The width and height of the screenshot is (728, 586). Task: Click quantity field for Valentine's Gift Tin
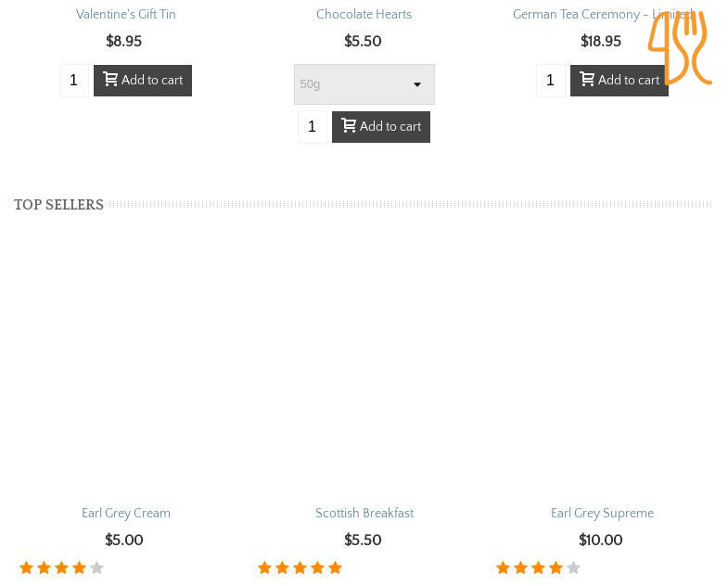pyautogui.click(x=74, y=81)
